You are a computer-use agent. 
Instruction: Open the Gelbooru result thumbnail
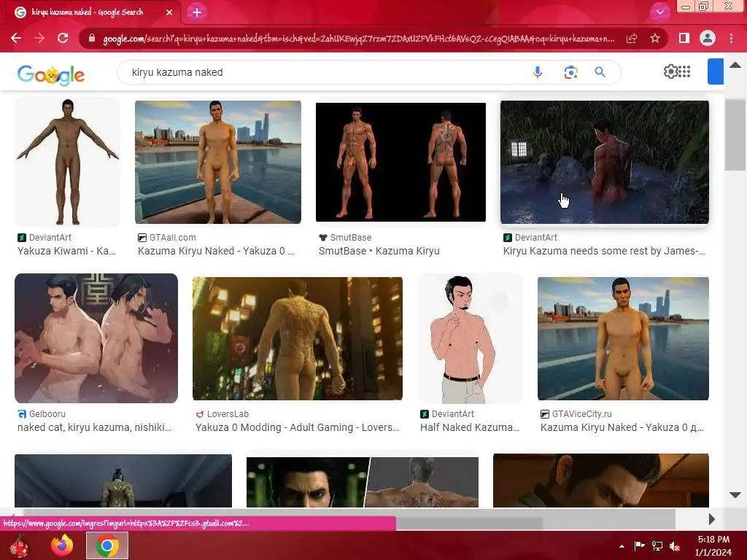(x=96, y=338)
